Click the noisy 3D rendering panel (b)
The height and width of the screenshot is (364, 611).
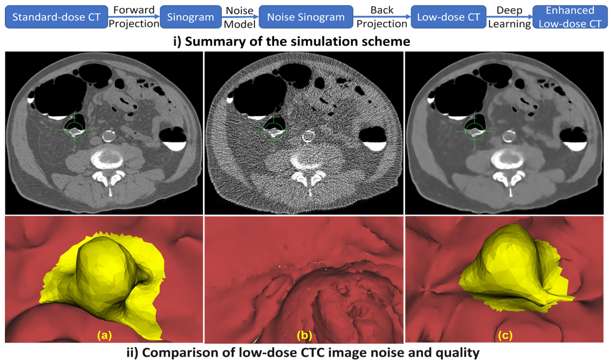(x=304, y=280)
